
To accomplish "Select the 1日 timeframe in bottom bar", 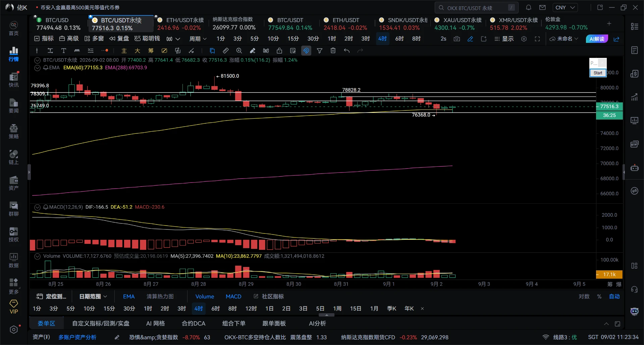I will (x=269, y=308).
